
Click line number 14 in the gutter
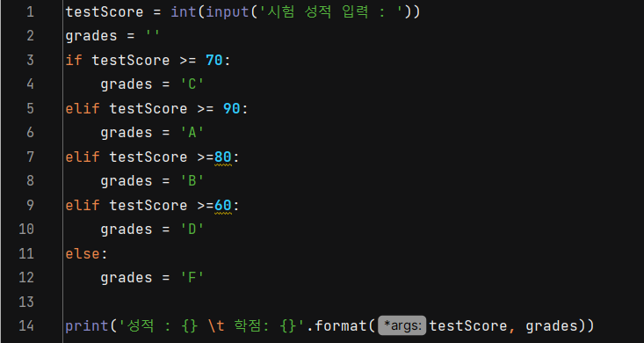(26, 326)
